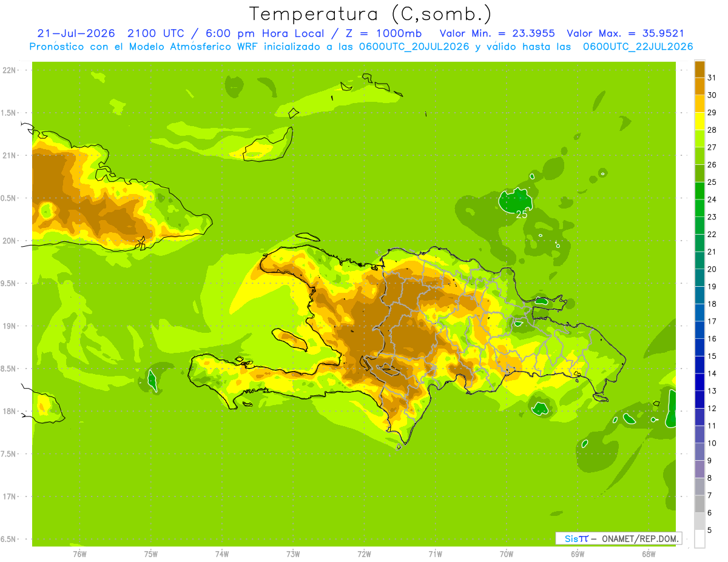Select the "18N" latitude label
728x562 pixels.
pos(9,411)
